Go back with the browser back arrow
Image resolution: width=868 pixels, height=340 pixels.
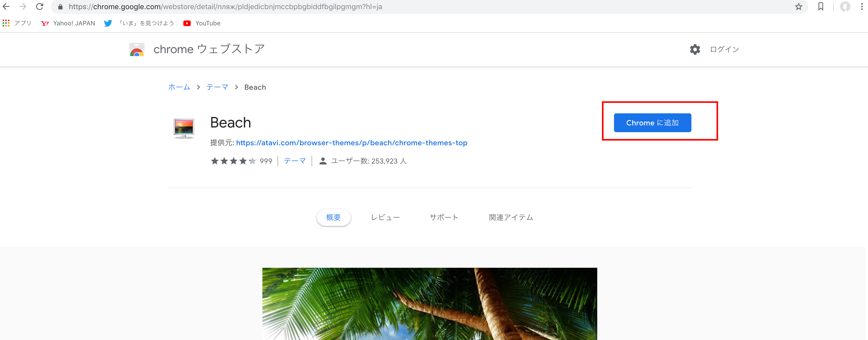tap(6, 6)
